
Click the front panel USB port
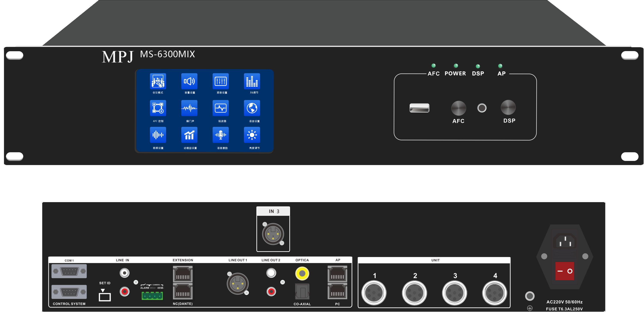419,108
